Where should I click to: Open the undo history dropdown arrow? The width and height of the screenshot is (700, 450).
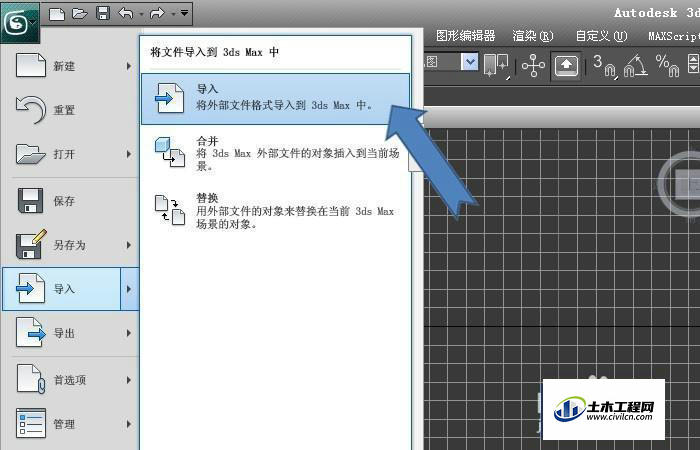pyautogui.click(x=141, y=14)
